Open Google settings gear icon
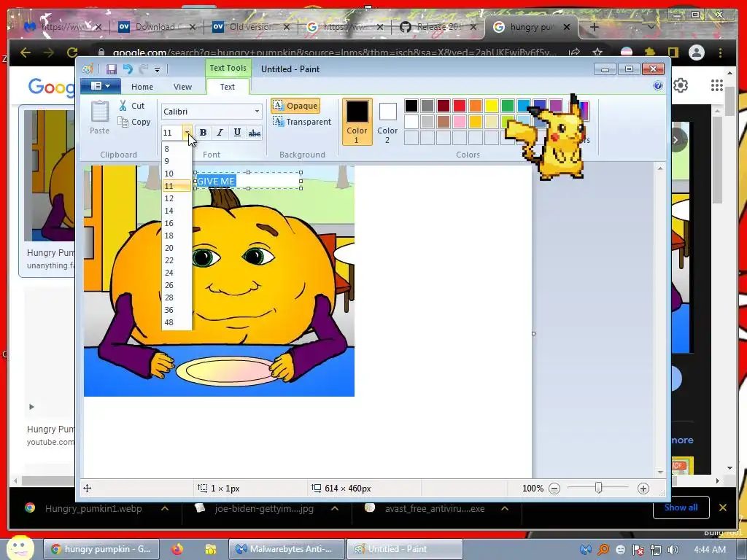The width and height of the screenshot is (747, 560). (681, 85)
